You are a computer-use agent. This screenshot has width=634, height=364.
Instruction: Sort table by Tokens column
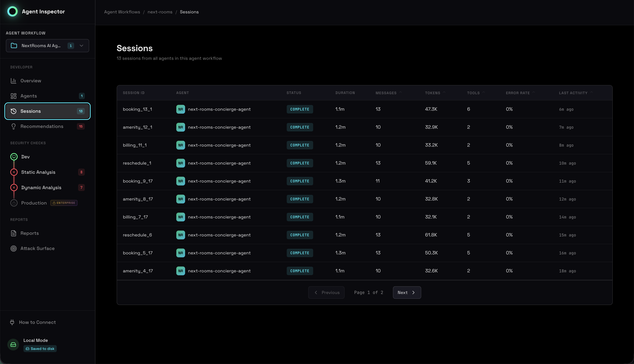pos(432,93)
